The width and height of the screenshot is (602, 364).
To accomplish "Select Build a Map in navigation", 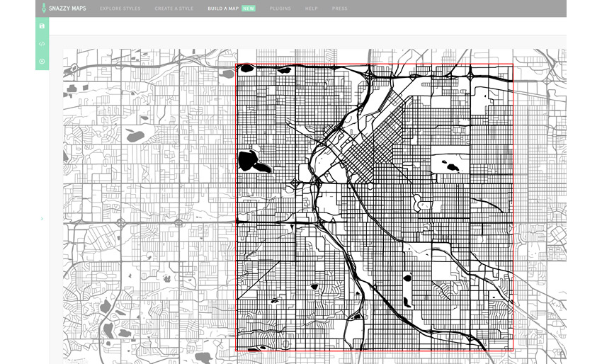I will tap(223, 8).
